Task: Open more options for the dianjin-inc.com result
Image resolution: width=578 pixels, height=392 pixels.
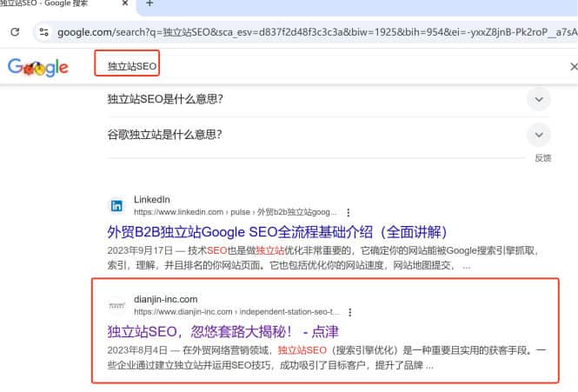Action: (349, 312)
